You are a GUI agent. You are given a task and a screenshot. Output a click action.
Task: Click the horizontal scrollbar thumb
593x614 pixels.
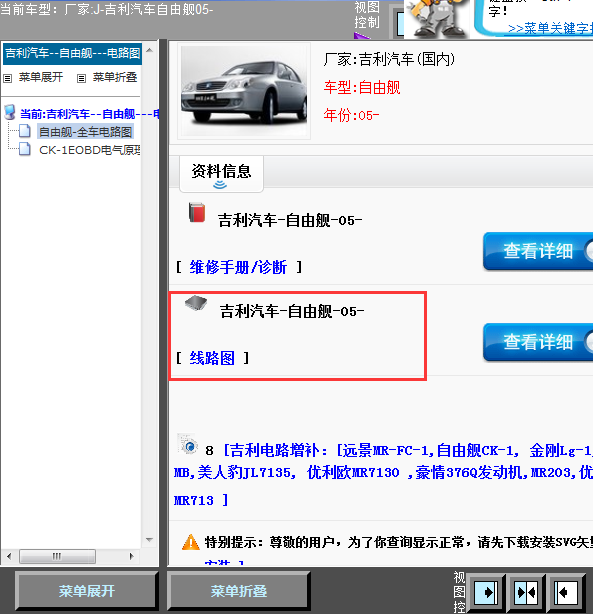[57, 556]
